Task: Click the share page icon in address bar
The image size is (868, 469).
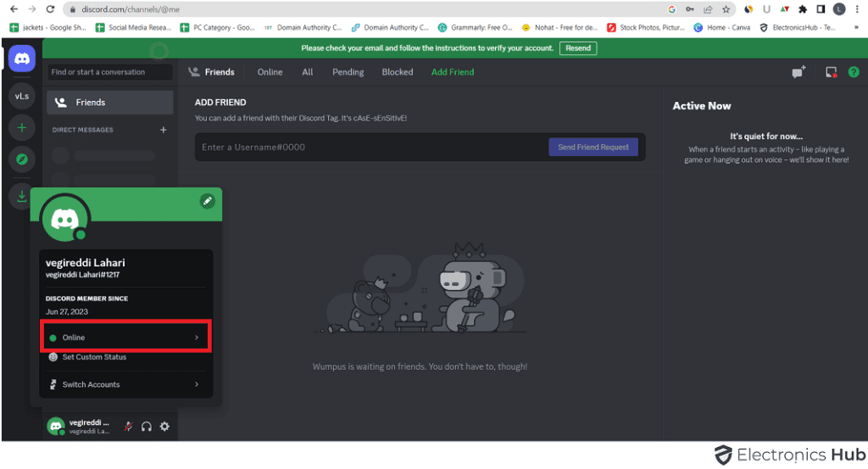Action: [x=708, y=9]
